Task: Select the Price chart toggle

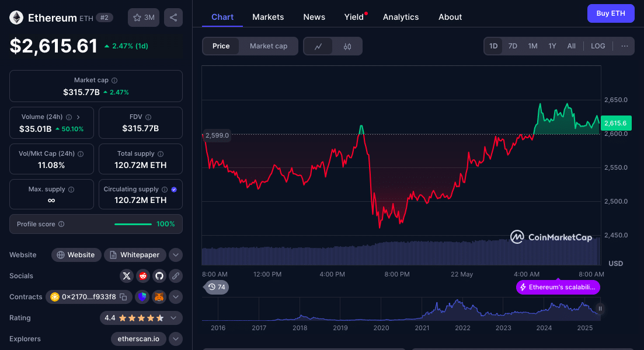Action: (x=221, y=46)
